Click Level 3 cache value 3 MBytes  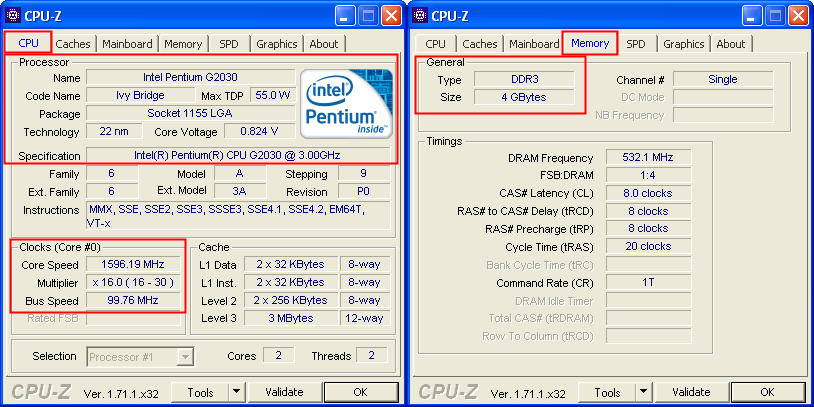tap(291, 318)
